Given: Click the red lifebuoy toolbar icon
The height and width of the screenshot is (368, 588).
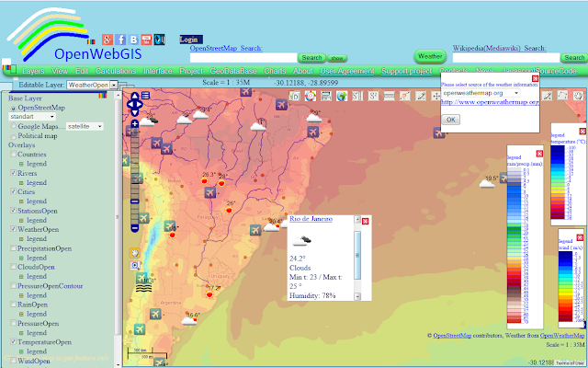Looking at the screenshot, I should point(311,96).
